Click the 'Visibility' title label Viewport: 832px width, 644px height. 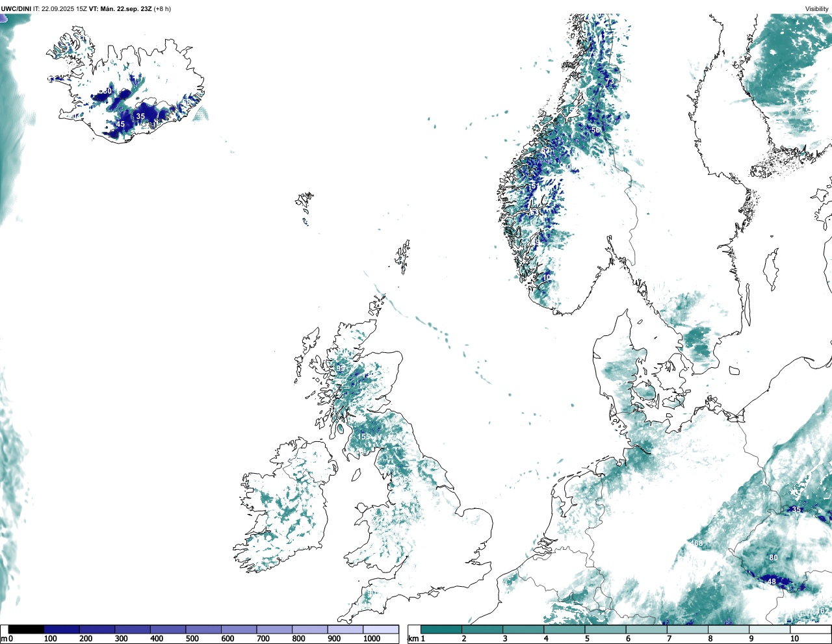click(817, 9)
